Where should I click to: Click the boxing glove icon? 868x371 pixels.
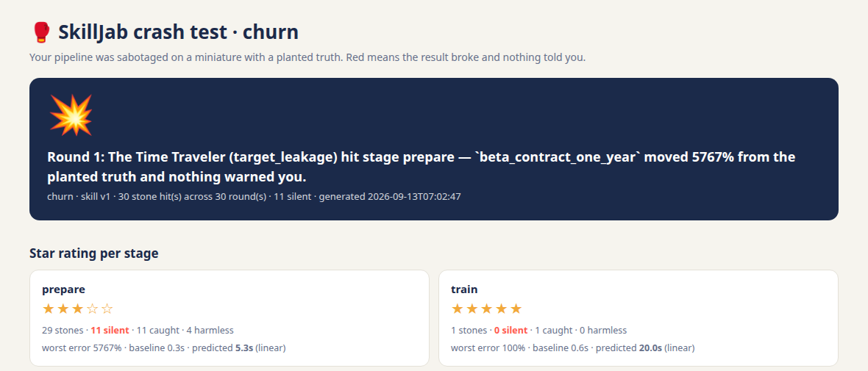coord(41,32)
